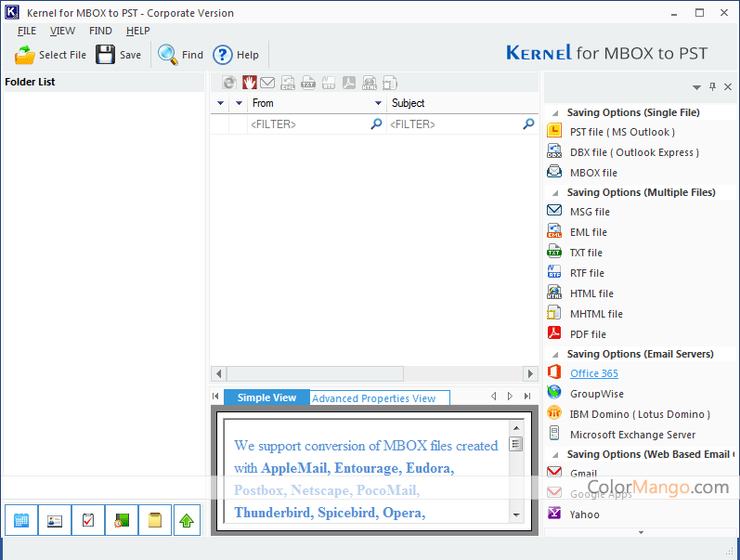The height and width of the screenshot is (560, 740).
Task: Open contacts card icon in bottom bar
Action: [x=55, y=521]
